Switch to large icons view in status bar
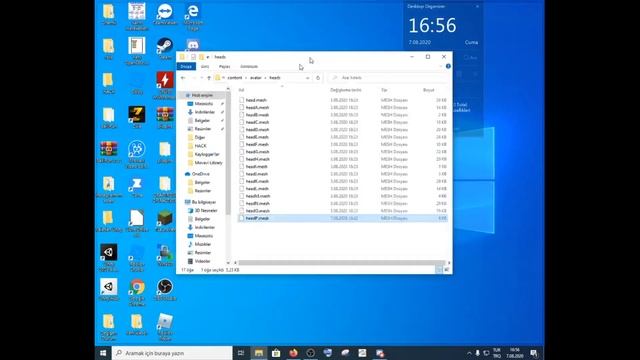Image resolution: width=640 pixels, height=360 pixels. tap(447, 270)
